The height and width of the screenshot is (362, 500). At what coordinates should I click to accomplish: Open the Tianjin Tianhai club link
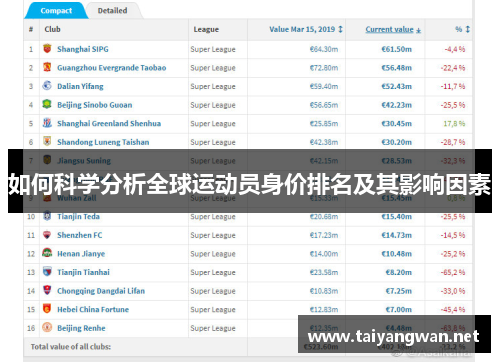coord(83,272)
